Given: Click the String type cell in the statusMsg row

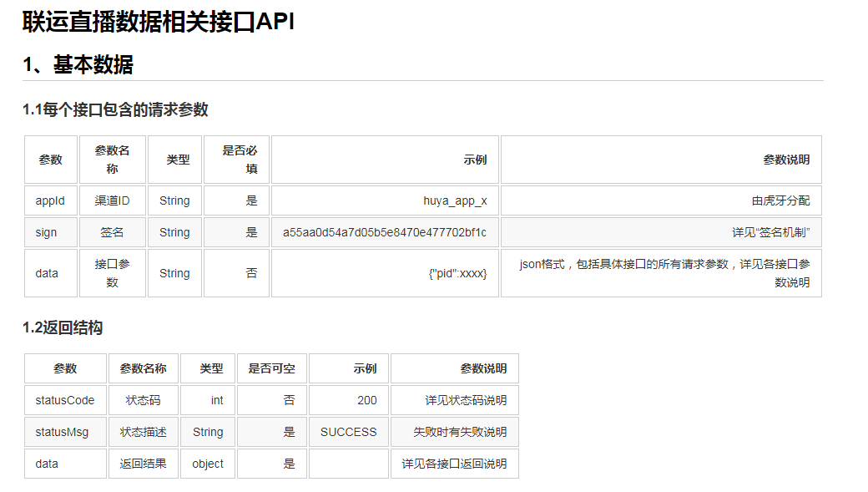Looking at the screenshot, I should (208, 432).
